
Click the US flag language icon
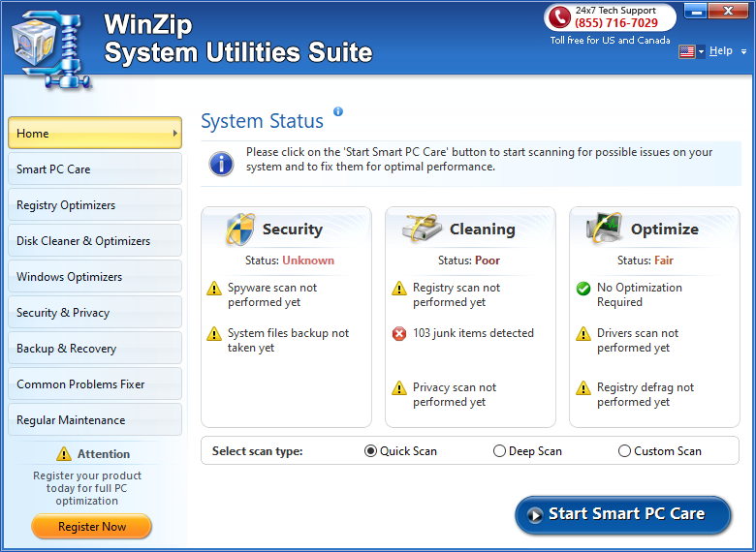[x=686, y=51]
